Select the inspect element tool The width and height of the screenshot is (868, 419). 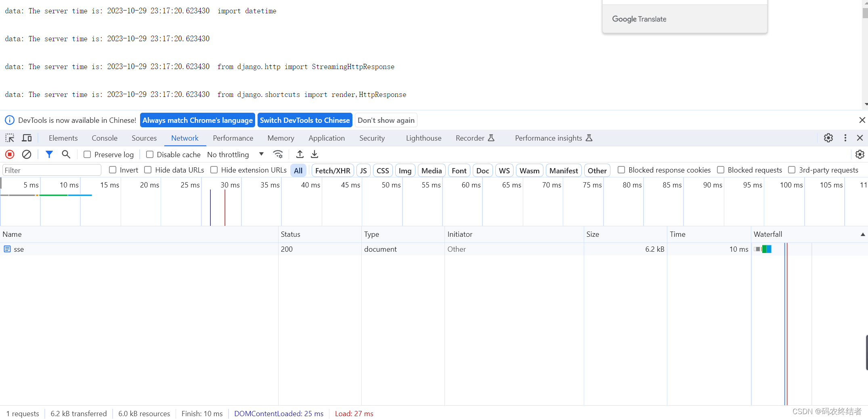tap(9, 138)
